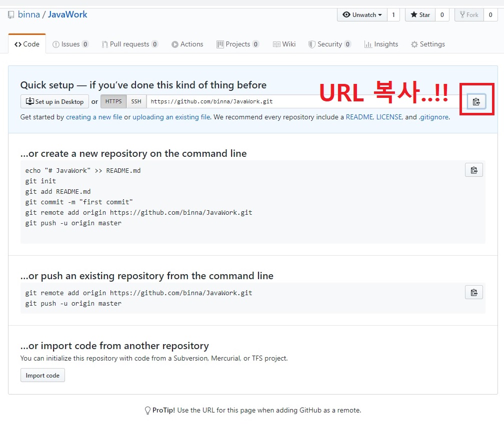Viewport: 504px width, 426px height.
Task: Click the Import code button
Action: (x=43, y=375)
